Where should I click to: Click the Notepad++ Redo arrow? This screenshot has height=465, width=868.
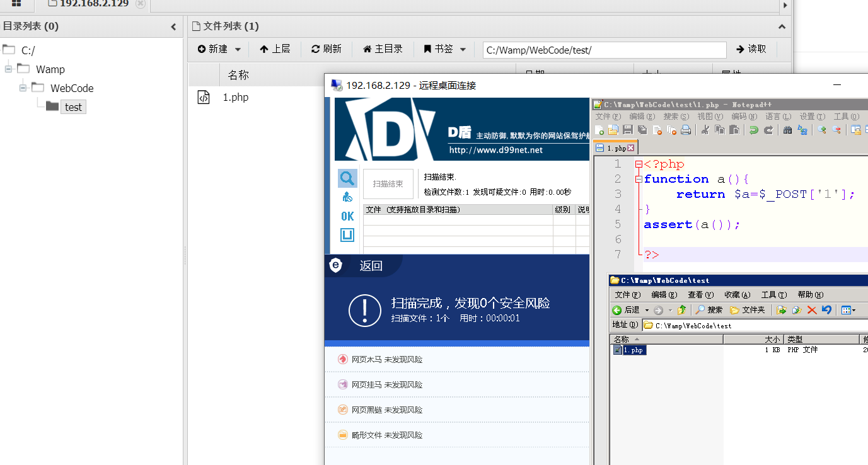[x=768, y=130]
